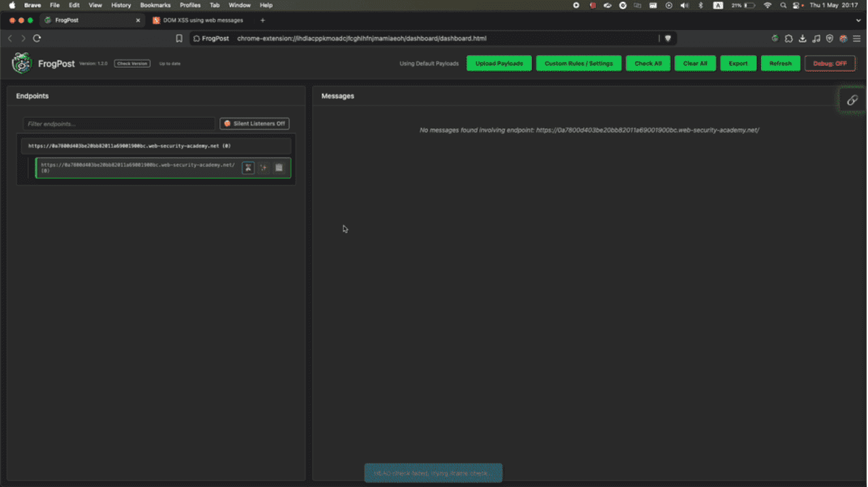This screenshot has width=868, height=487.
Task: Open the browser downloads icon
Action: [x=803, y=39]
